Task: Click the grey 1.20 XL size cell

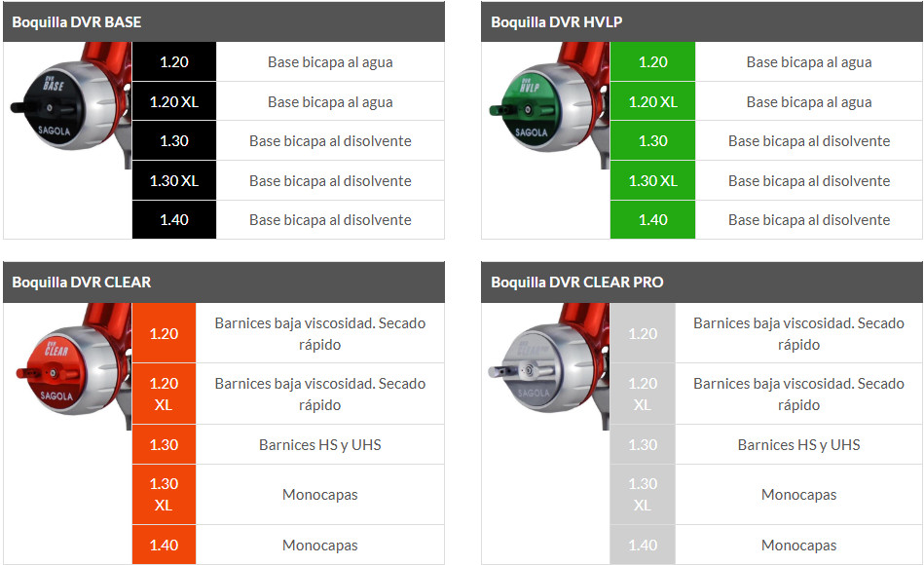Action: (643, 394)
